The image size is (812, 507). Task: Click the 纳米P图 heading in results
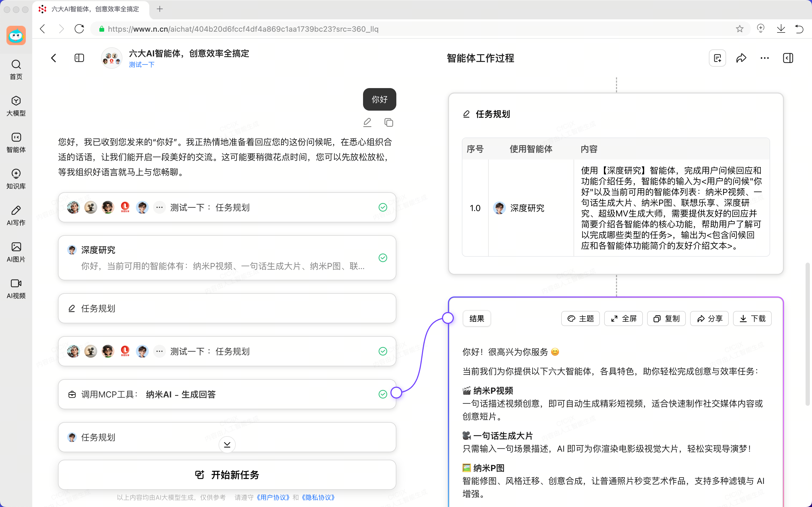(489, 468)
